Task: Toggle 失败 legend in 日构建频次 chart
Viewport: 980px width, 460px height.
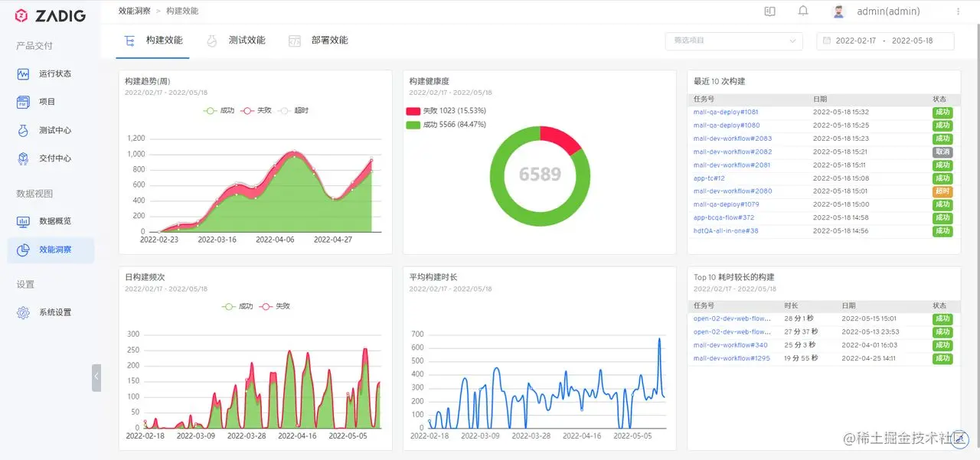Action: click(274, 306)
